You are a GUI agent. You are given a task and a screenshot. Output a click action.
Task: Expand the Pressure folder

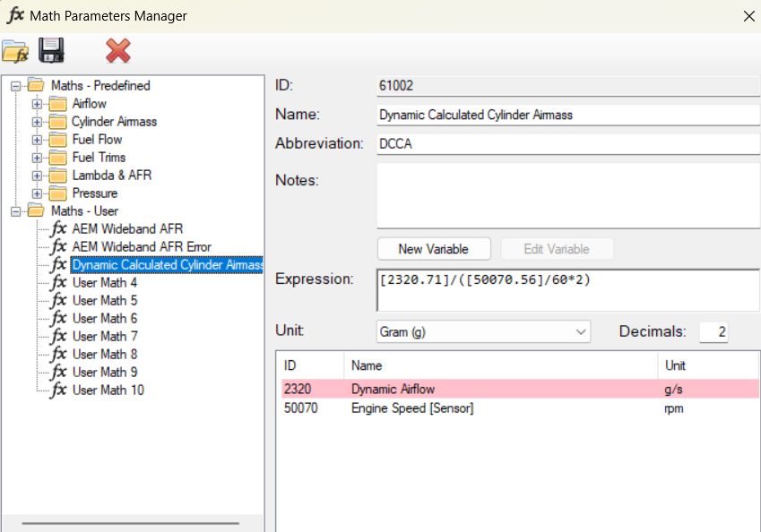(x=37, y=194)
